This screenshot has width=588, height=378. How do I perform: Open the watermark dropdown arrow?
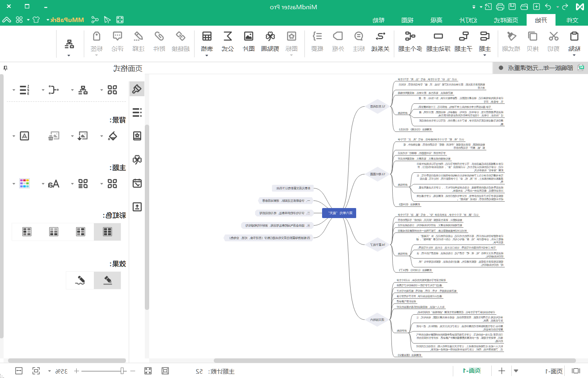(x=14, y=136)
